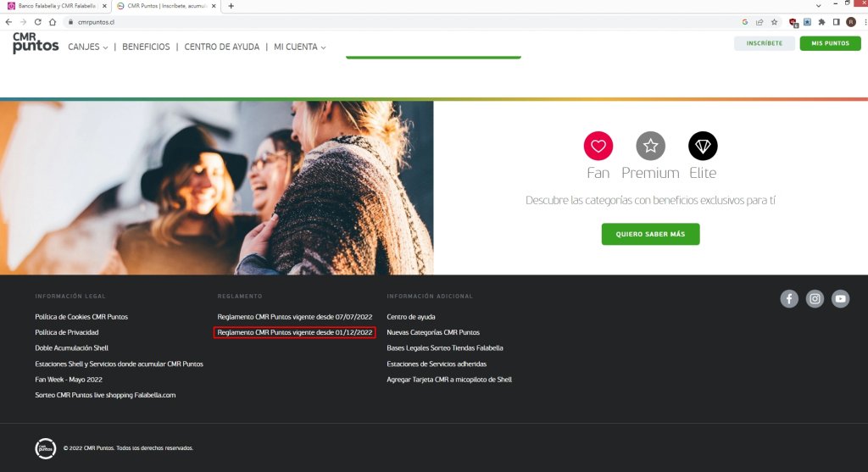Click the INFORMACIÓN LEGAL heading
The image size is (868, 472).
pos(70,297)
